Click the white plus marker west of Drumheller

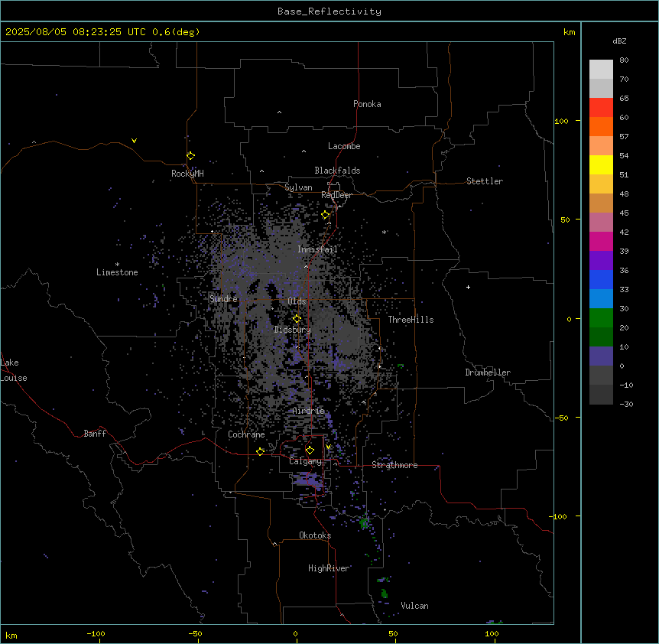(x=468, y=287)
